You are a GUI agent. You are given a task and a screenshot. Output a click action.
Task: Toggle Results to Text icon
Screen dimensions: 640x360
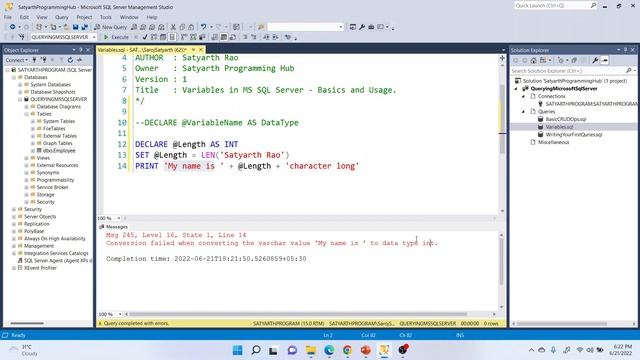pyautogui.click(x=215, y=37)
